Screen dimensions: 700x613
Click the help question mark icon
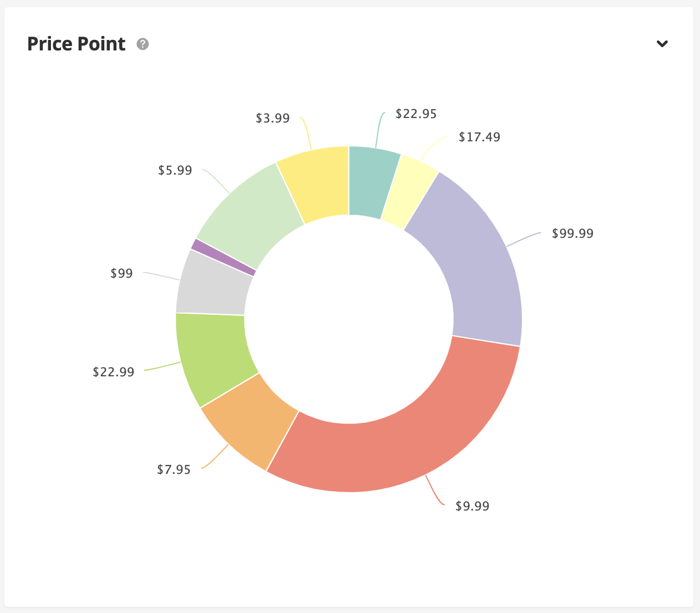[x=143, y=44]
